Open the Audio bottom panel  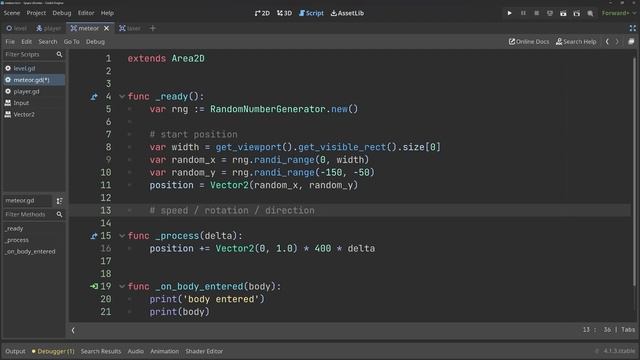pos(136,351)
